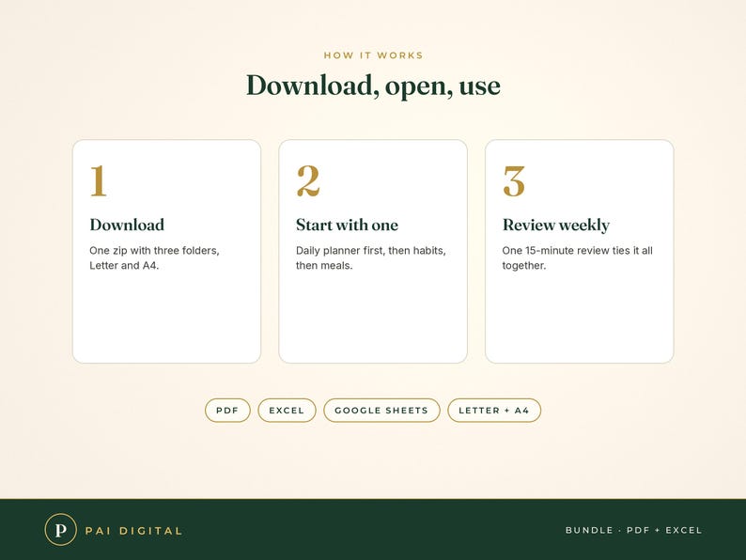Click the gold number 2 on Start card

[x=308, y=180]
